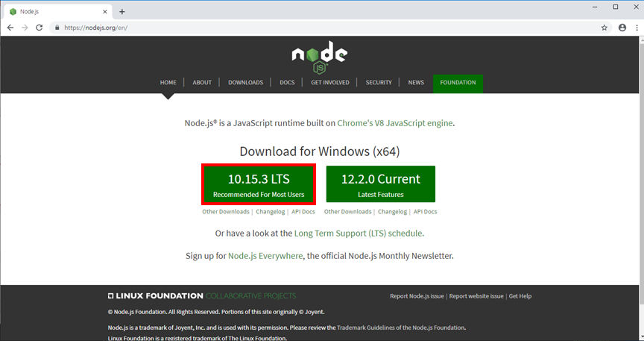Select the Node.js tab
The image size is (644, 341).
(57, 11)
